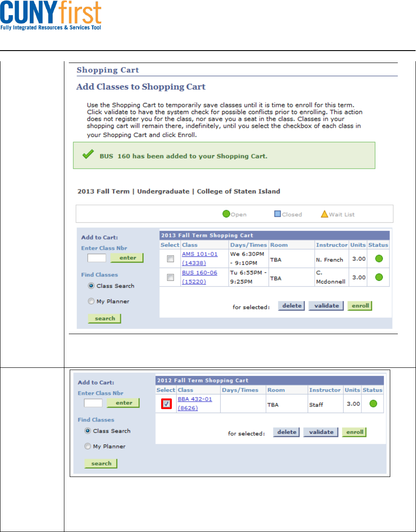This screenshot has width=416, height=532.
Task: Focus Class Nbr field in 2013 cart
Action: (97, 258)
